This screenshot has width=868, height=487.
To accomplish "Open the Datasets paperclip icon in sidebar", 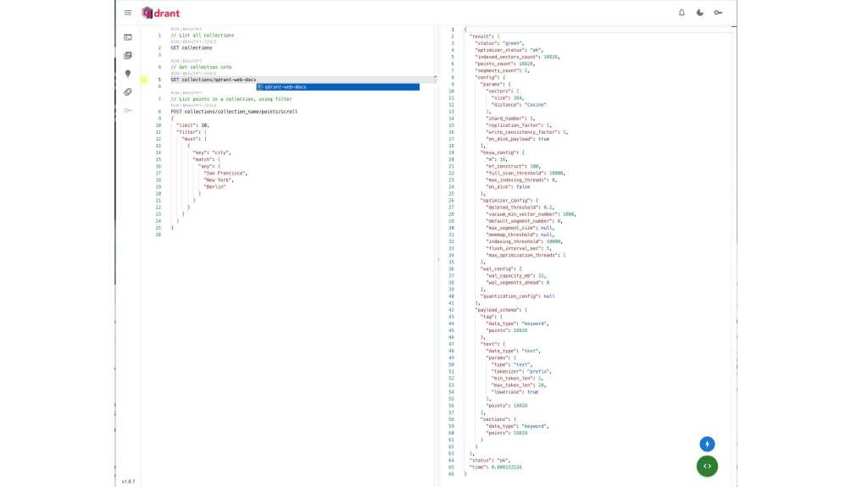I will coord(128,91).
